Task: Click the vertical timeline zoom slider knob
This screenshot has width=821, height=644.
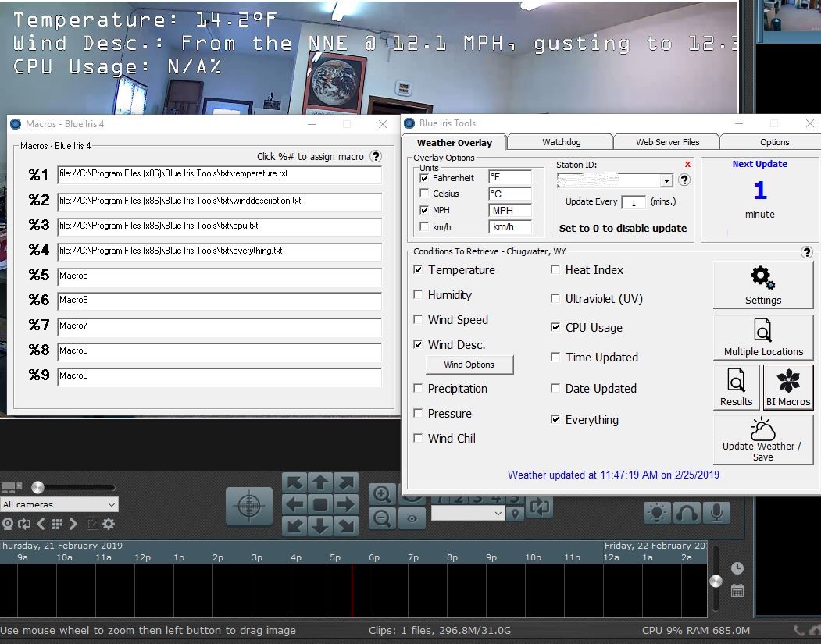Action: (x=716, y=581)
